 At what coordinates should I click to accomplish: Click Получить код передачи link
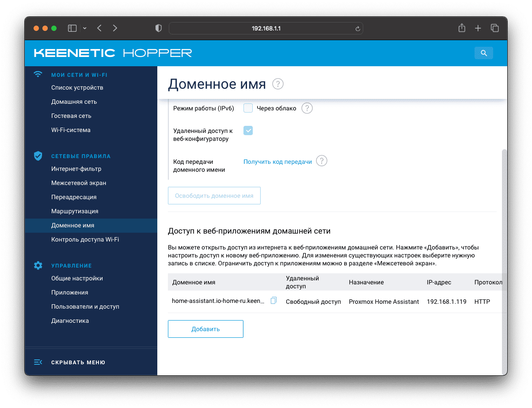point(277,162)
